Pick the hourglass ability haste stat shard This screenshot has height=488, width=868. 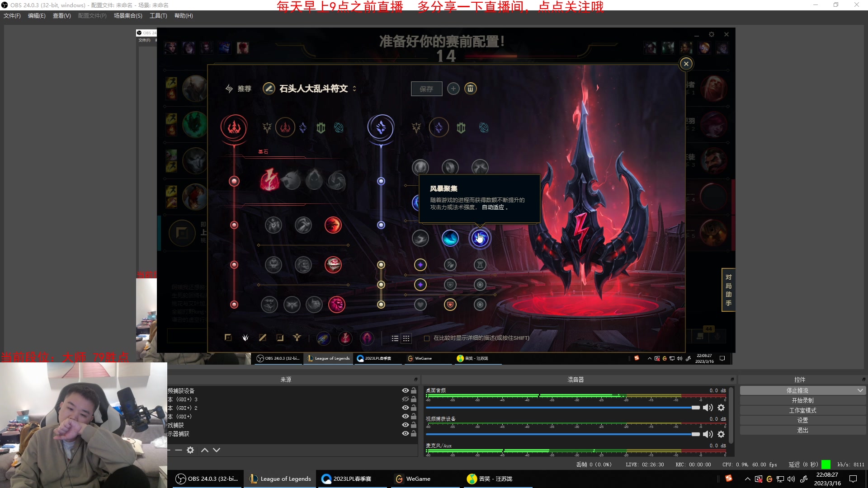[480, 265]
